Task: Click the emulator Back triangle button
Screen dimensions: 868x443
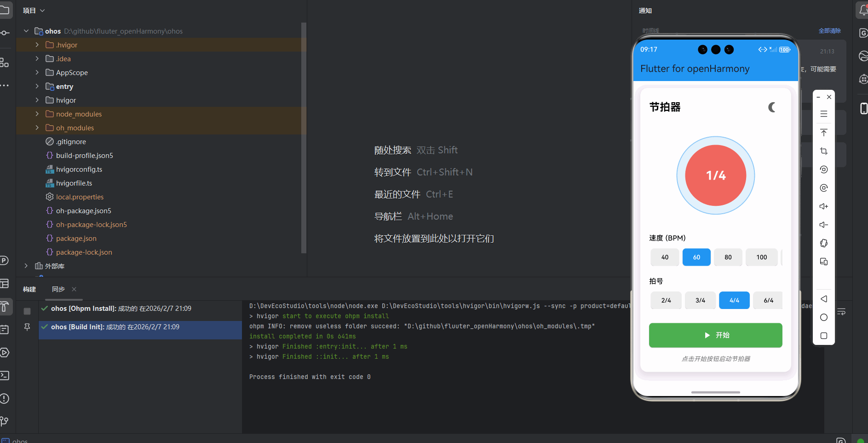Action: coord(824,299)
